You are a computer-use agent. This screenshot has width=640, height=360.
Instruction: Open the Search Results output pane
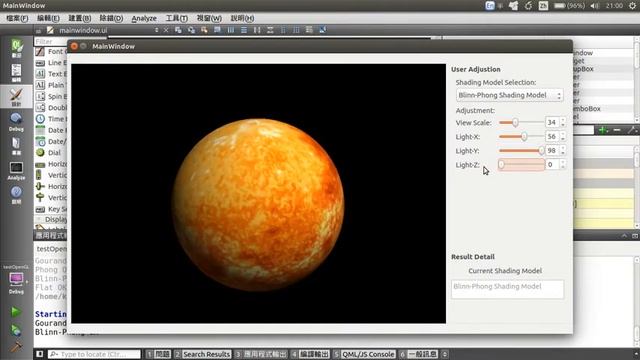coord(202,354)
